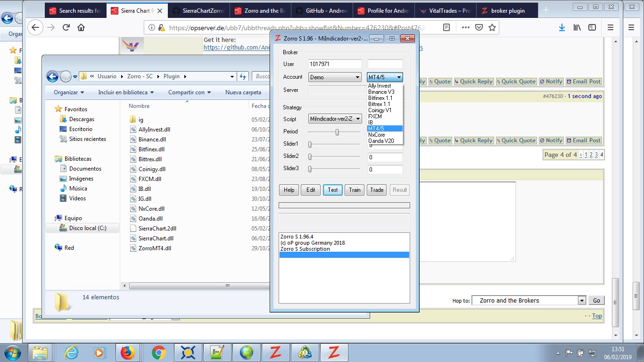This screenshot has width=644, height=362.
Task: Open Firefox from the taskbar
Action: pos(127,353)
